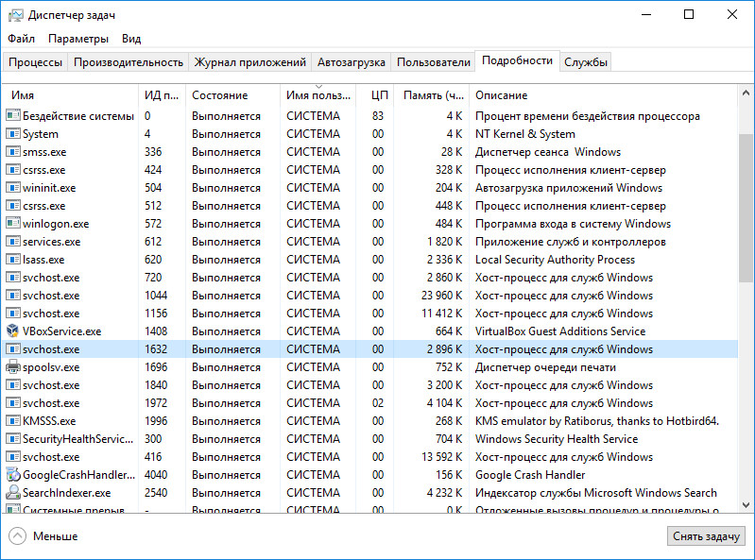Image resolution: width=755 pixels, height=560 pixels.
Task: Click 'Local Security Authority Process' description
Action: tap(556, 260)
